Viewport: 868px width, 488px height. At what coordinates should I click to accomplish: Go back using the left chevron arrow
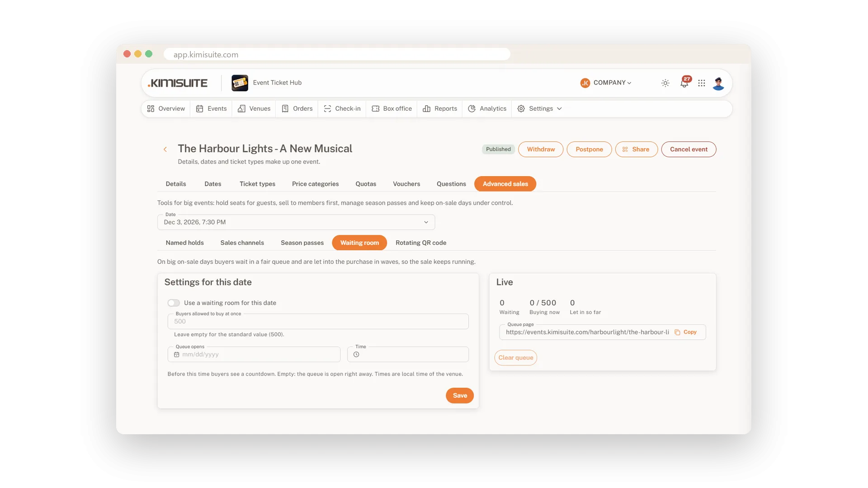(165, 149)
